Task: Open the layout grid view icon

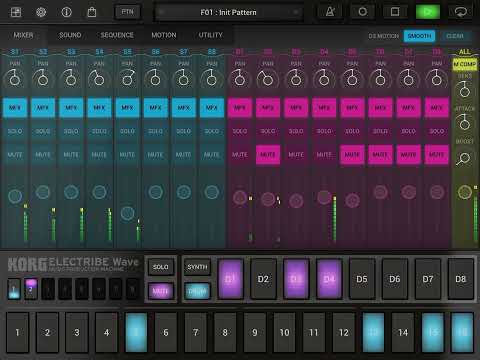Action: 16,12
